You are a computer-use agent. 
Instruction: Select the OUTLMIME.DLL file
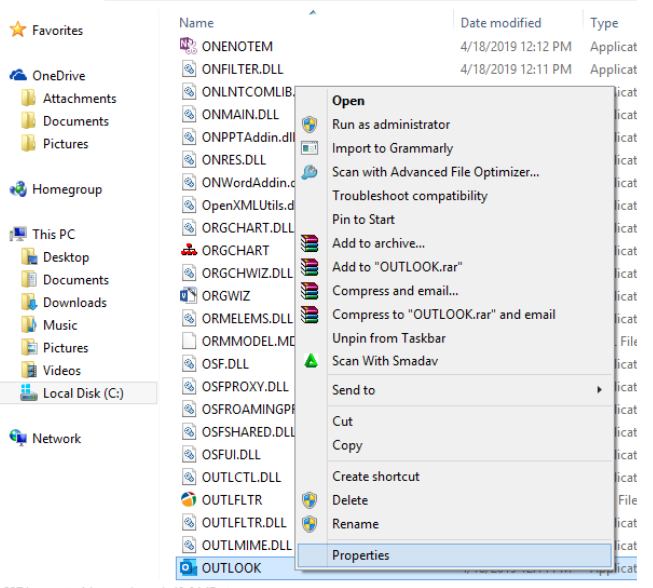247,545
